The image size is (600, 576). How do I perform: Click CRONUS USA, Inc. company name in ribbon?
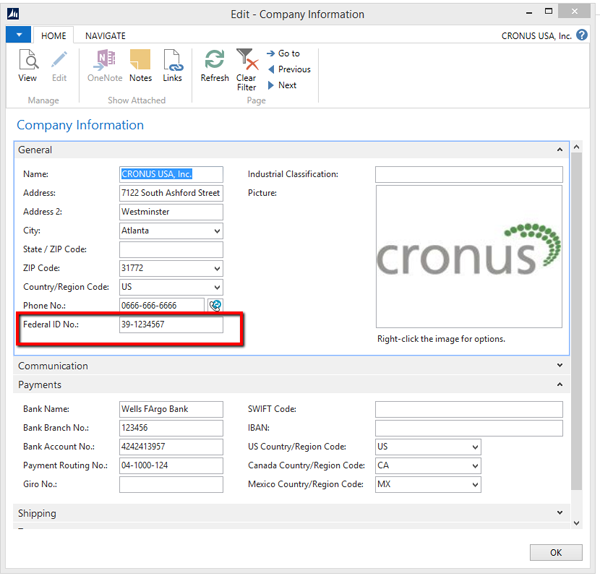[x=536, y=36]
